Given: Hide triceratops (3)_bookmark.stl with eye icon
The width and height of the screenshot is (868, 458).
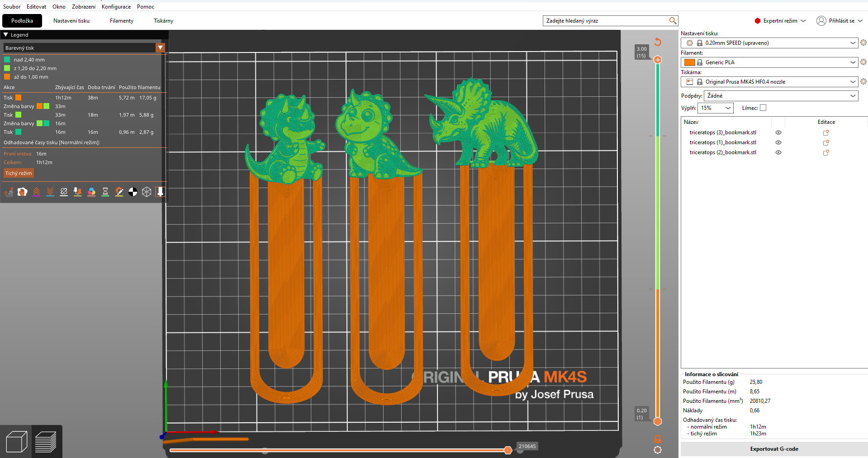Looking at the screenshot, I should (778, 132).
